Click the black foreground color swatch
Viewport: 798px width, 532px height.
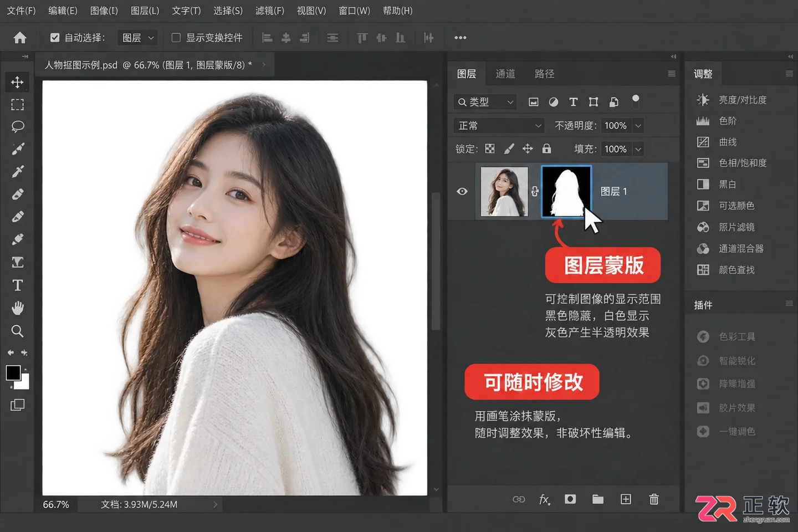tap(13, 373)
